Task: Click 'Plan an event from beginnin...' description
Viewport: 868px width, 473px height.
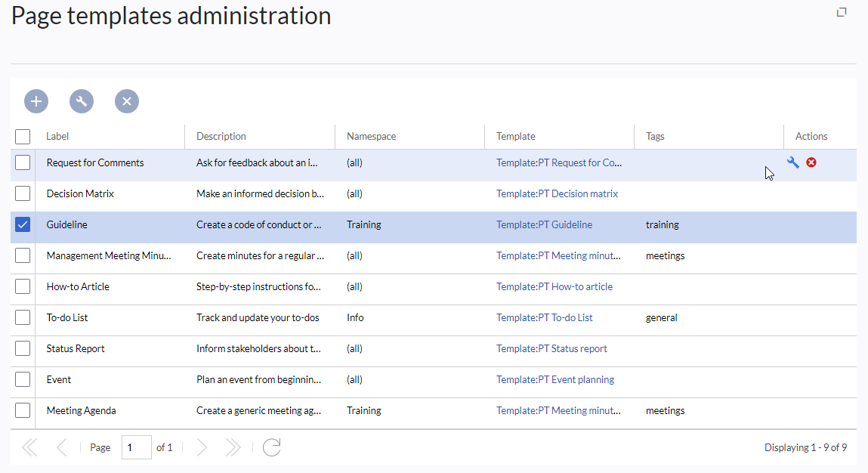Action: coord(258,379)
